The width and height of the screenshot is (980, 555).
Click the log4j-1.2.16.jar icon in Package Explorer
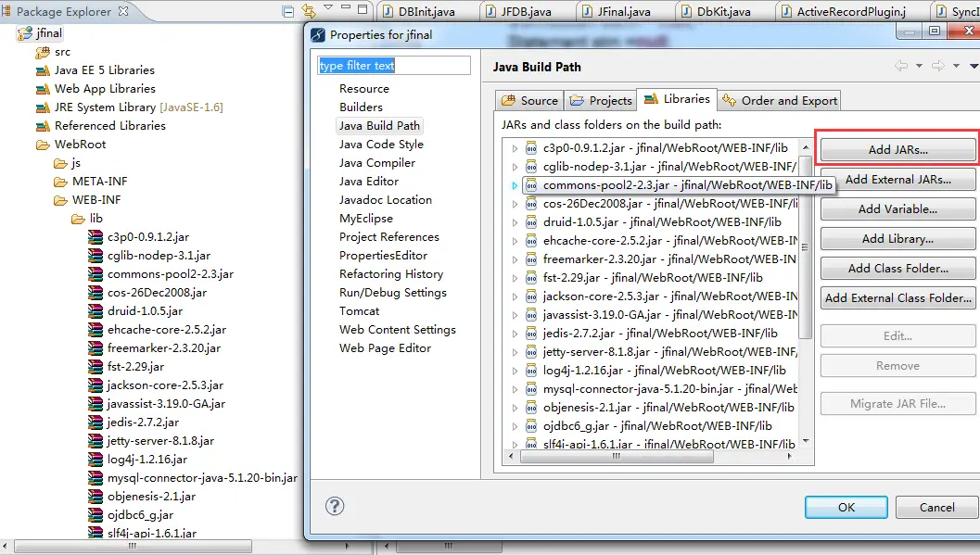coord(95,460)
